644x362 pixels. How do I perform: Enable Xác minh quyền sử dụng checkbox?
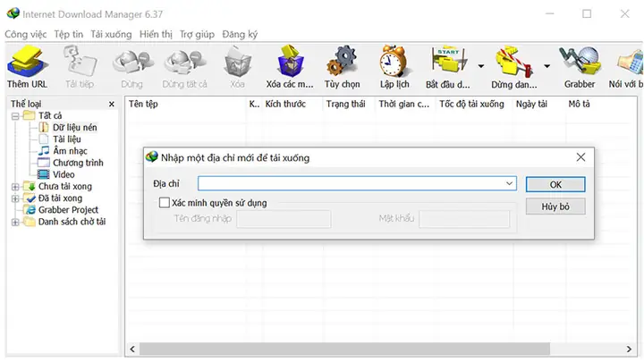[165, 202]
